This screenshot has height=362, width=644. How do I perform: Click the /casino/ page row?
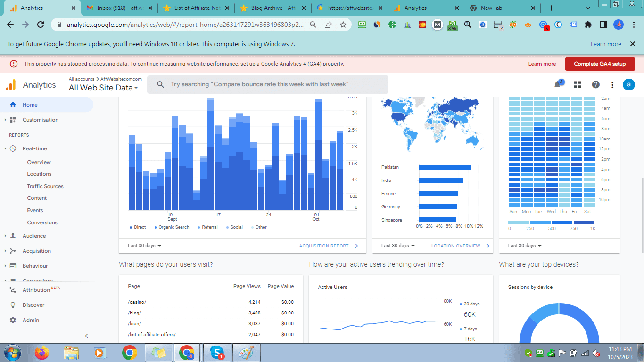click(211, 302)
